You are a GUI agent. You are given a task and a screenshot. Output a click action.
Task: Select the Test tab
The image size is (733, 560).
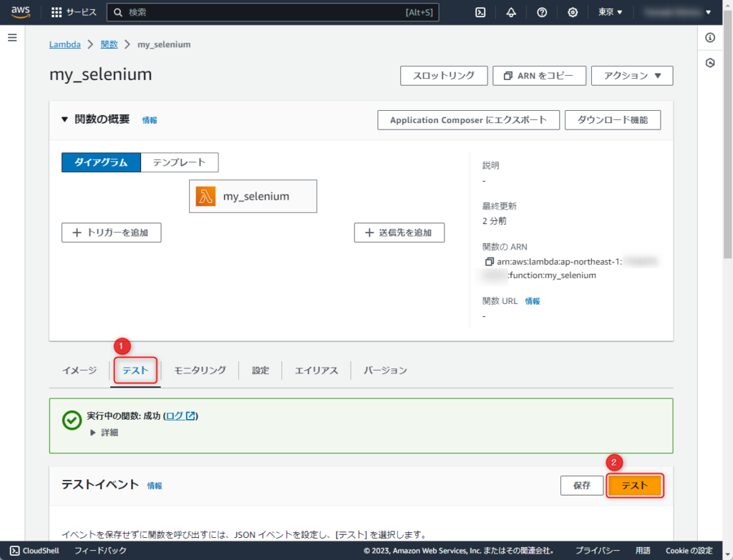[x=135, y=370]
